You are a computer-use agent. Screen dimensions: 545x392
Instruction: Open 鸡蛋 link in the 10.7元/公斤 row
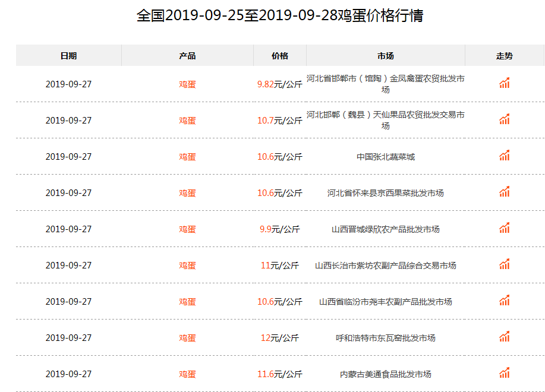point(187,121)
